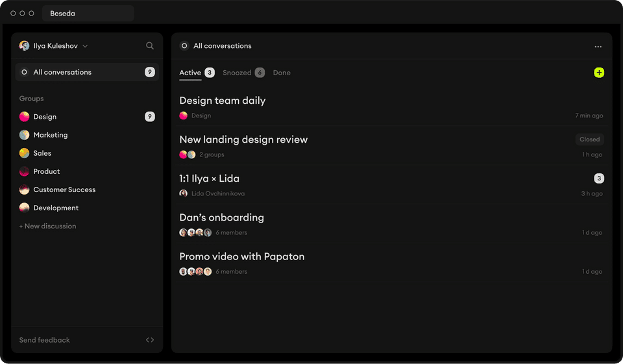Open Dan's onboarding conversation
The height and width of the screenshot is (364, 623).
pyautogui.click(x=391, y=224)
